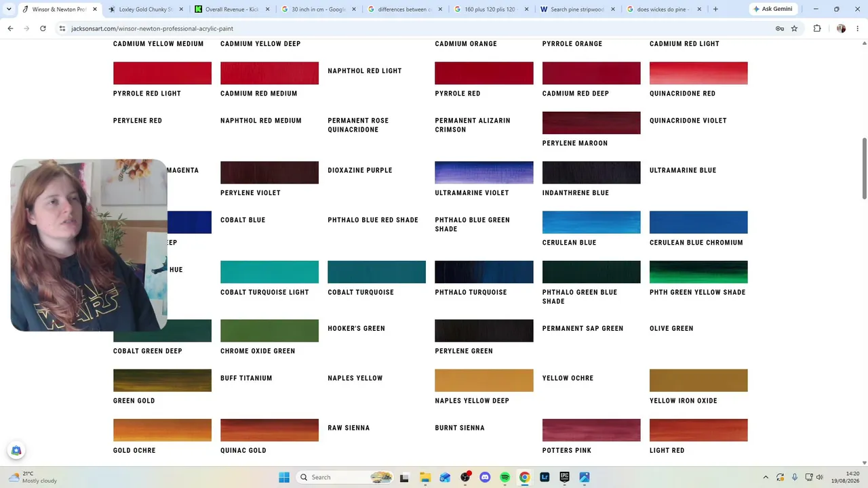Click the Burnt Sienna colour name
This screenshot has width=868, height=488.
click(460, 428)
